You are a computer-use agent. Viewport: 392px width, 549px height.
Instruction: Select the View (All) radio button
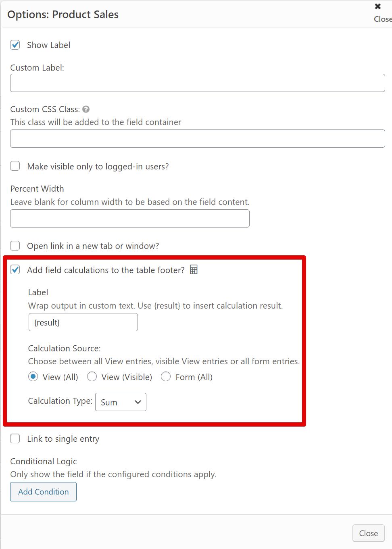(x=33, y=377)
